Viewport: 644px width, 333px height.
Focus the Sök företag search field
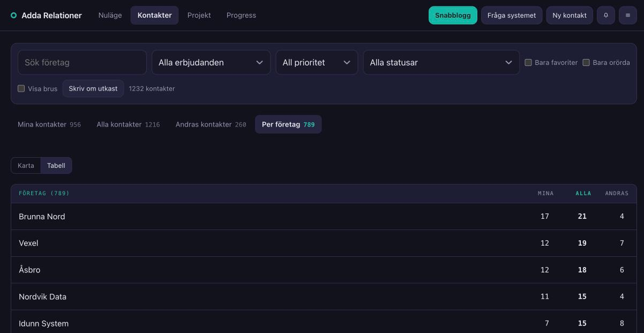coord(82,63)
